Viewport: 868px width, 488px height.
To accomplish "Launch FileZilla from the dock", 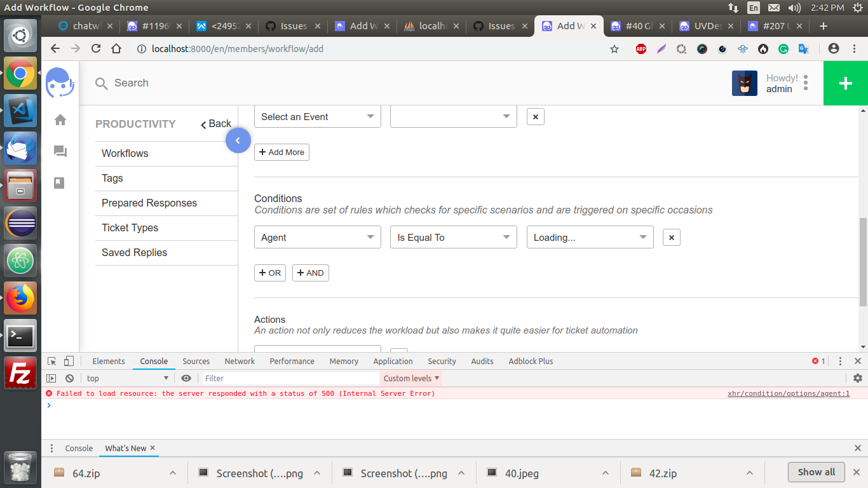I will pos(20,373).
